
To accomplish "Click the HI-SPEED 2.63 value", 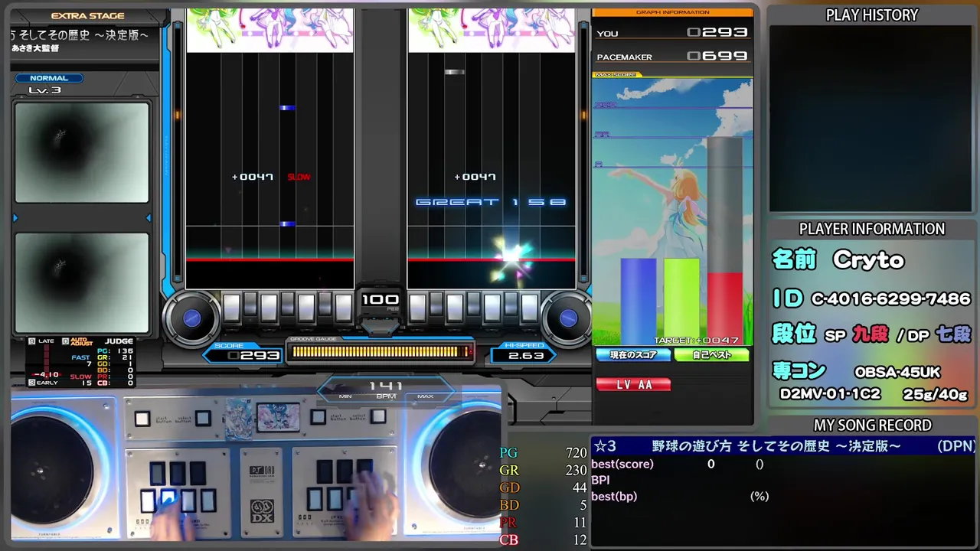I will click(525, 356).
